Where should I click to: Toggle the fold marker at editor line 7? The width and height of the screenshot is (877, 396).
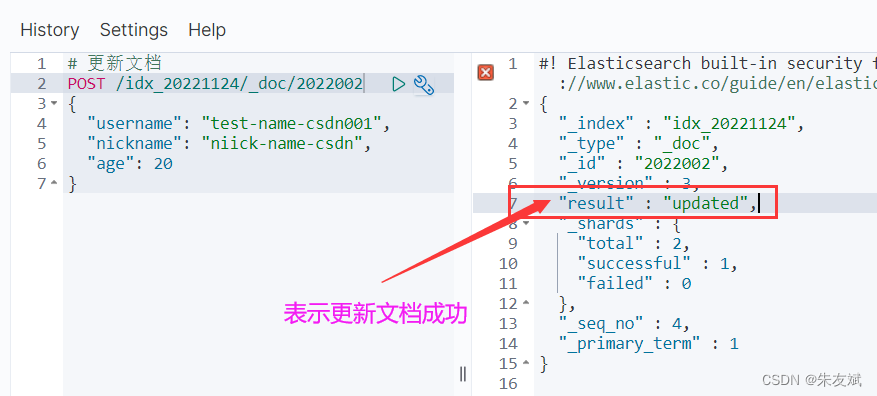point(54,183)
